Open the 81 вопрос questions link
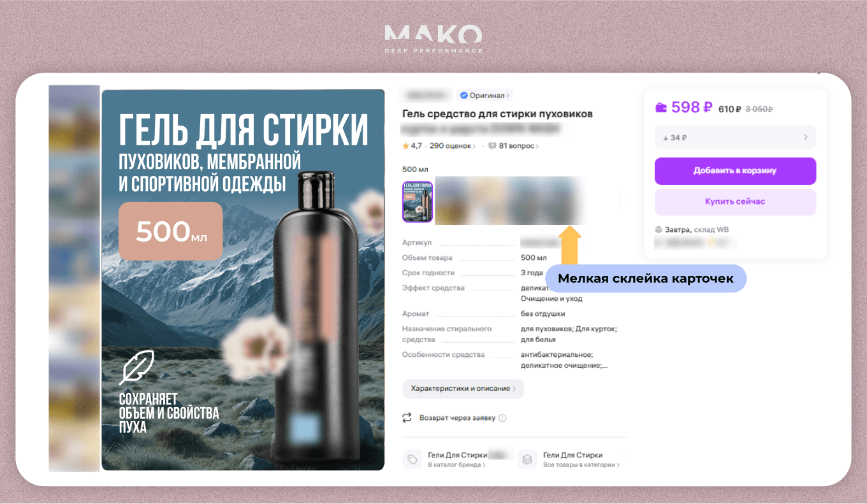Image resolution: width=867 pixels, height=504 pixels. click(518, 146)
